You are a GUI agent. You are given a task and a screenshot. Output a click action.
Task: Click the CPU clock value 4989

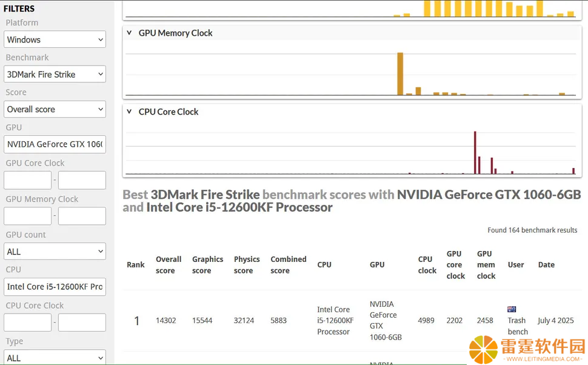(426, 320)
